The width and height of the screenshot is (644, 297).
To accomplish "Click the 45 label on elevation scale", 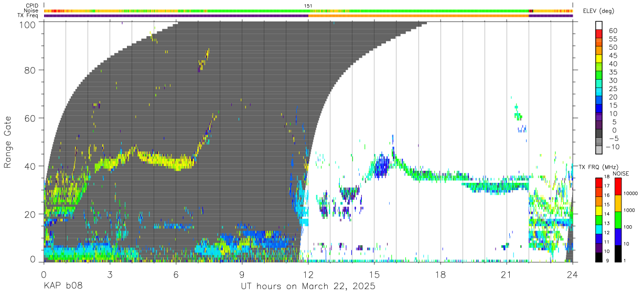I will [613, 56].
